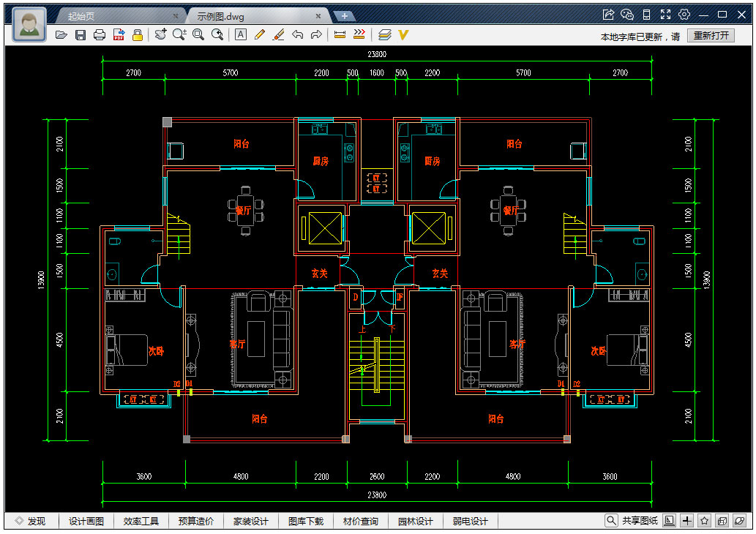Screen dimensions: 756x534
Task: Open the 预算造价 menu
Action: tap(195, 521)
